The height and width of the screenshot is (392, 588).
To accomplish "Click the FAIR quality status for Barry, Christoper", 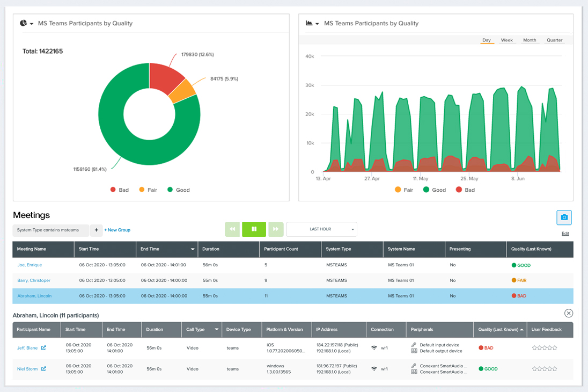I will 519,280.
